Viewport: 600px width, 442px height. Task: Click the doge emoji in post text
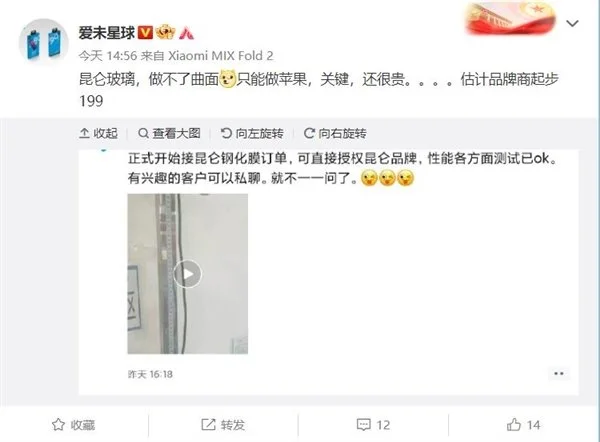point(227,79)
